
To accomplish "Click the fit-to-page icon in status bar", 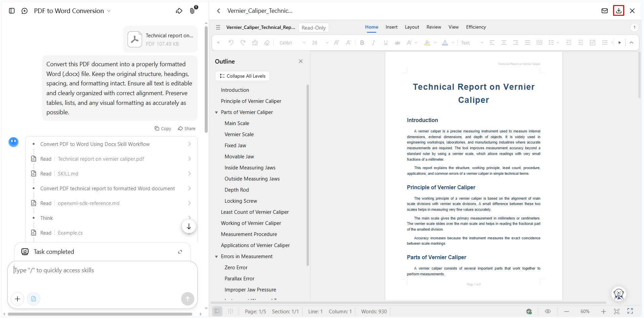I will click(x=617, y=312).
